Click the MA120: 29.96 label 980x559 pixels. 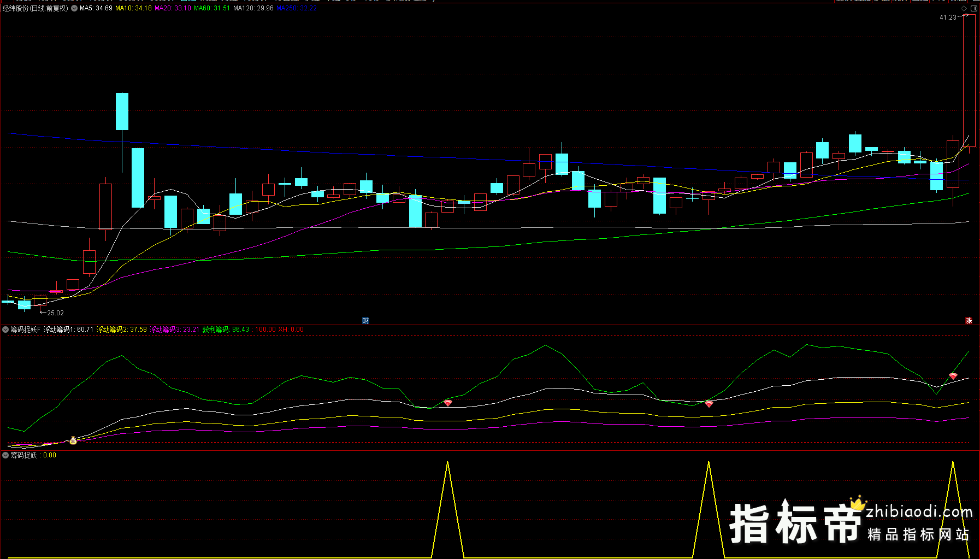click(x=253, y=8)
